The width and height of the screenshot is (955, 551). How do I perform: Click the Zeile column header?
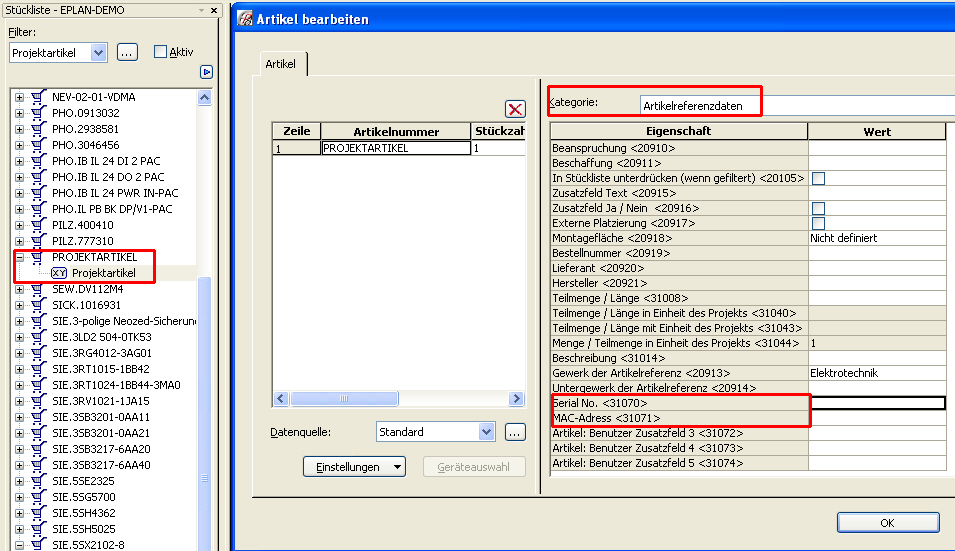[x=297, y=131]
